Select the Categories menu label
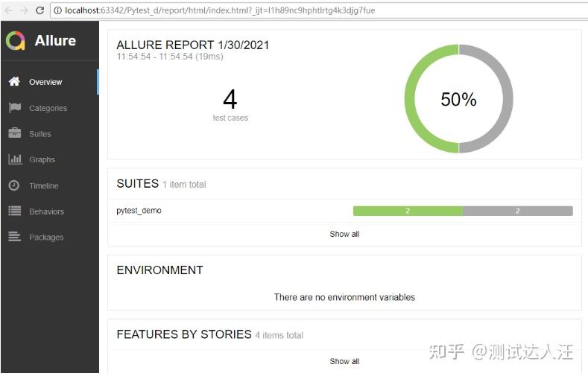This screenshot has height=376, width=588. pyautogui.click(x=48, y=108)
